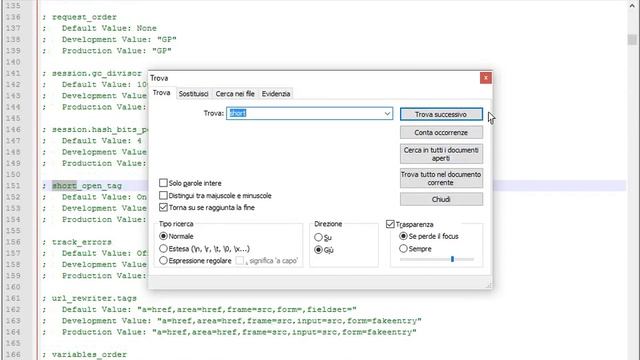Select the Estesa search type radio
The height and width of the screenshot is (360, 640).
[163, 248]
